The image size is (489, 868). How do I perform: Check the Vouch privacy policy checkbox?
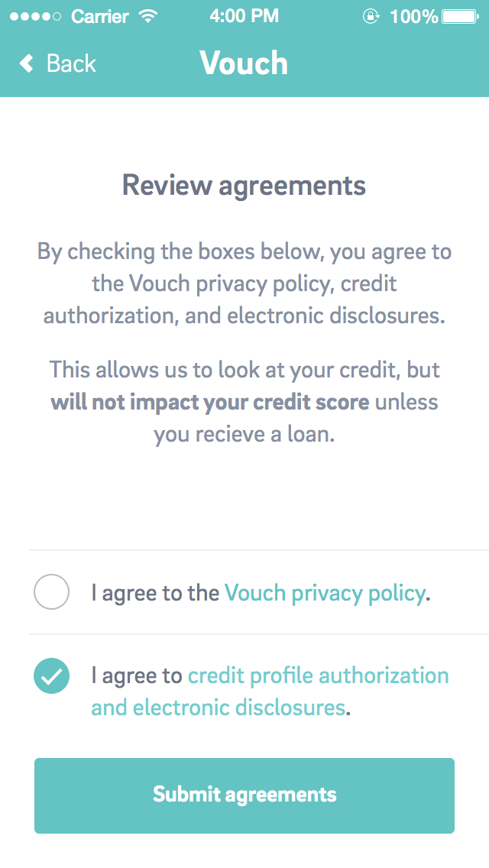tap(52, 592)
